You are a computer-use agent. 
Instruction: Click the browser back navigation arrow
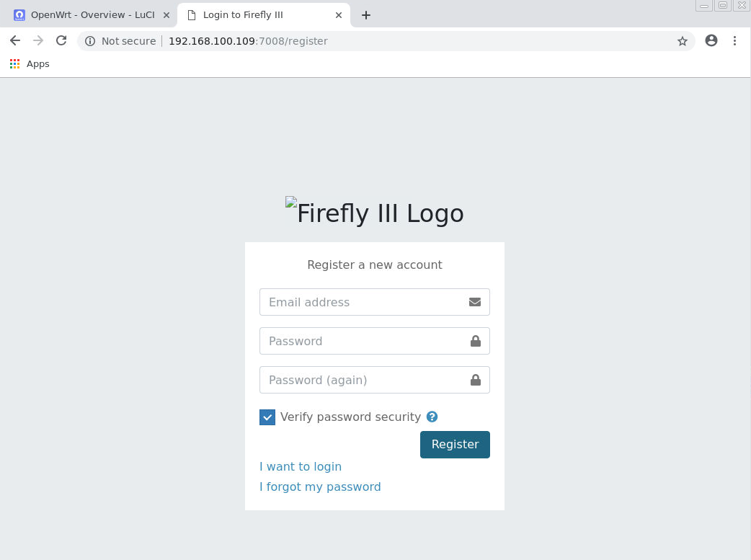click(x=15, y=41)
